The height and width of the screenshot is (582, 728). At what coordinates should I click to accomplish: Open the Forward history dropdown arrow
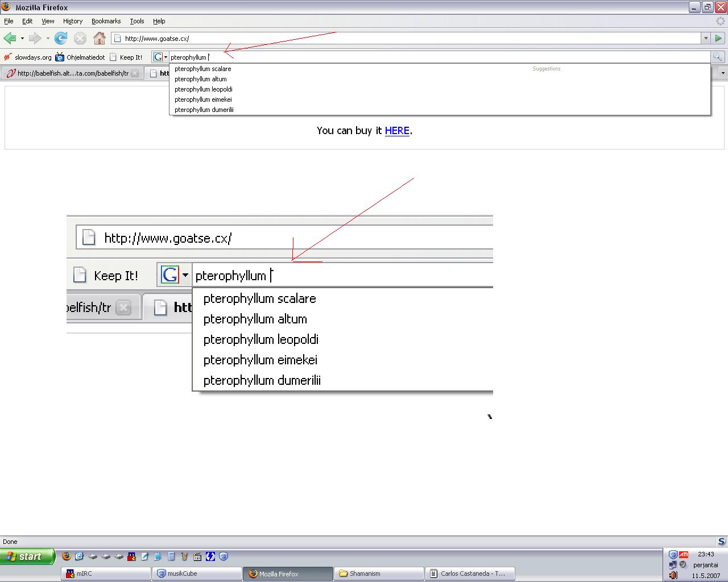(48, 38)
